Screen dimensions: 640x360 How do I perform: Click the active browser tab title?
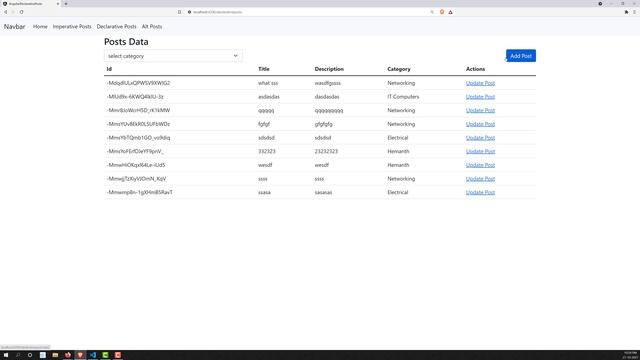(x=25, y=4)
